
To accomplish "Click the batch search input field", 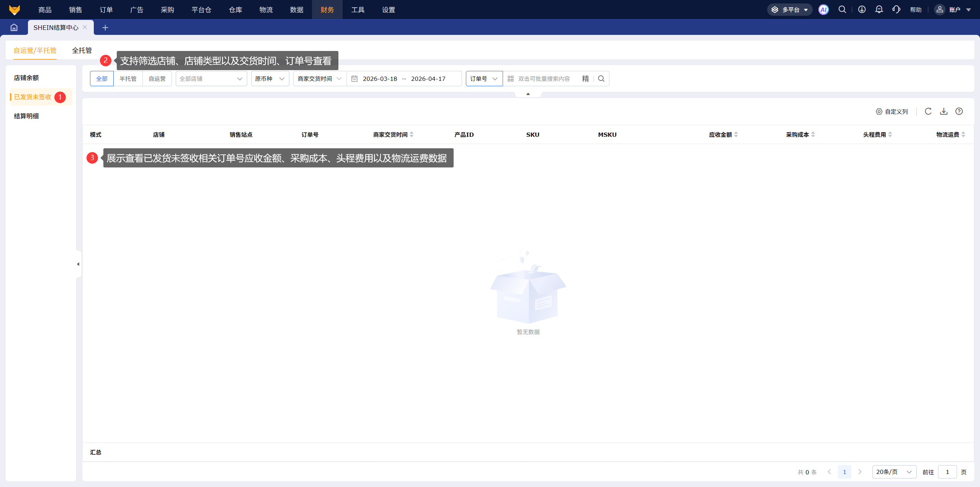I will tap(544, 79).
